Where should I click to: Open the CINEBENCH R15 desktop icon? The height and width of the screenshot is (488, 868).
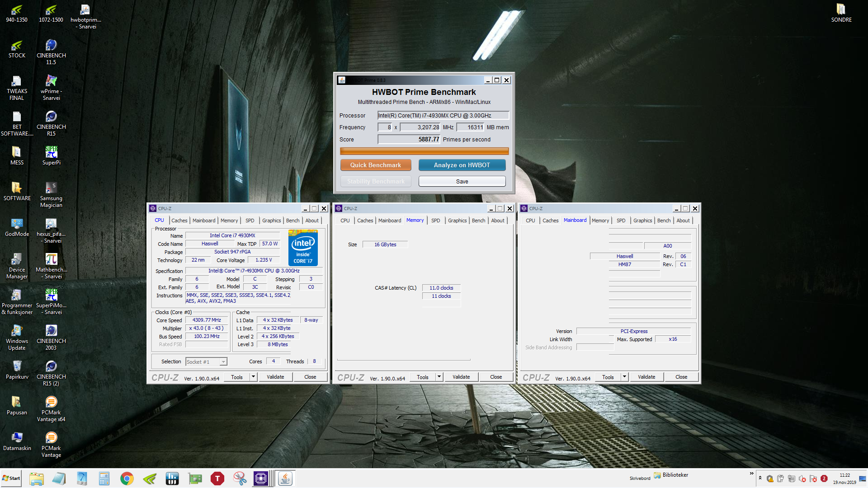51,123
